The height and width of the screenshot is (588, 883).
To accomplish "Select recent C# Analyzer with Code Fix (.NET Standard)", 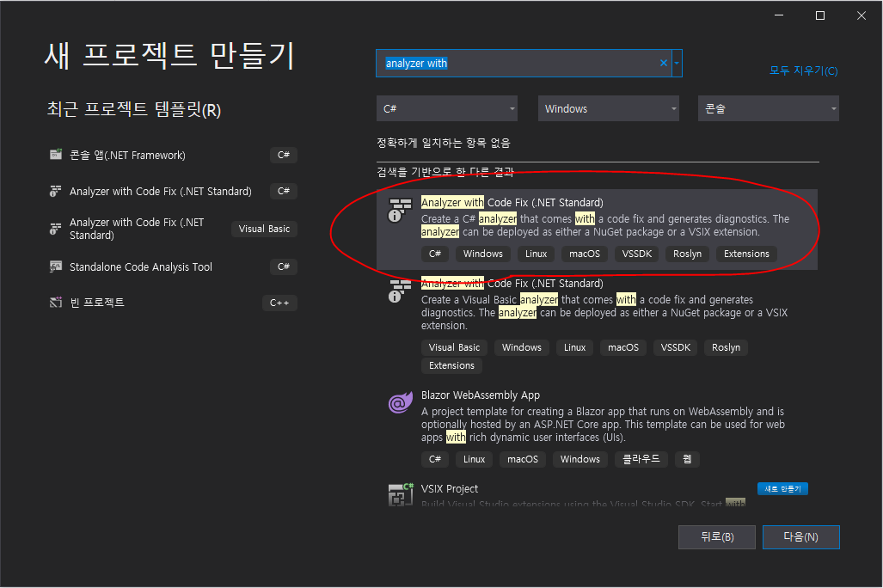I will click(x=172, y=192).
